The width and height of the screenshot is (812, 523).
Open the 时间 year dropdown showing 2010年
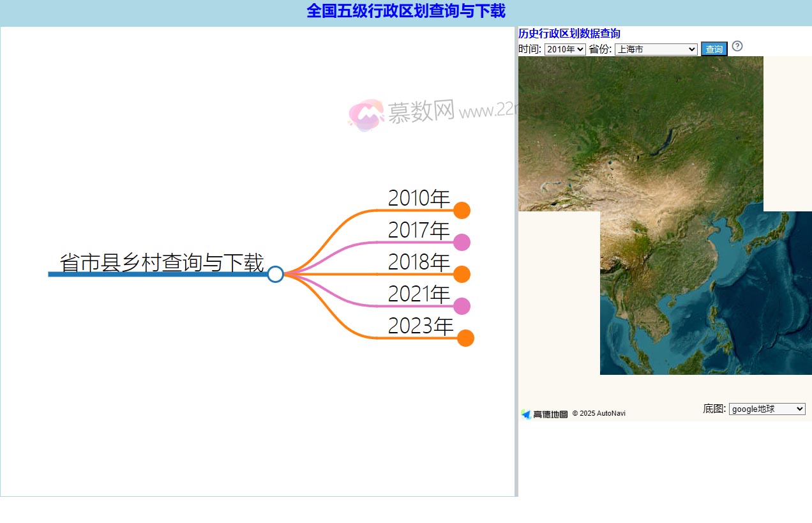coord(564,49)
